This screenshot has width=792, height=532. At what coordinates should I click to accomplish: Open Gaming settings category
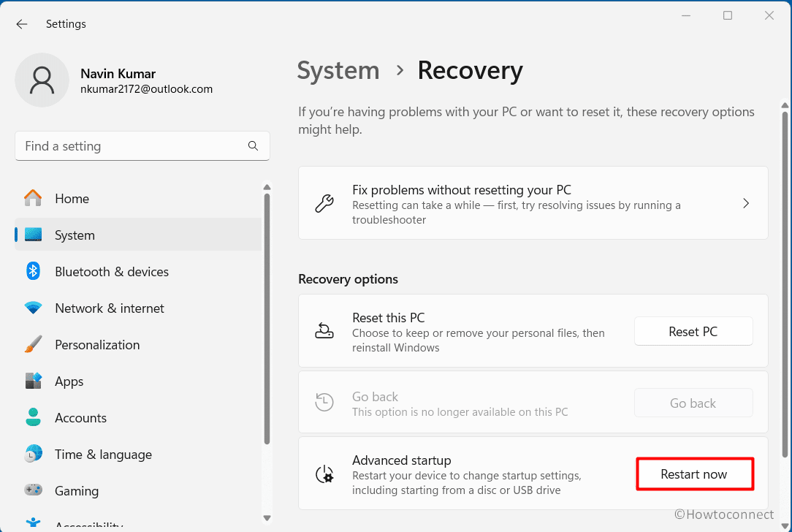[x=138, y=490]
